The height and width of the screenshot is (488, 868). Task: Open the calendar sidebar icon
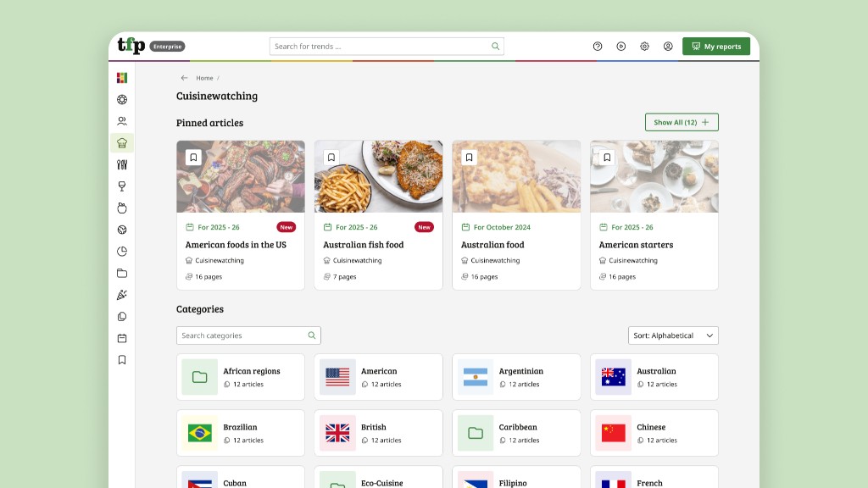(122, 338)
